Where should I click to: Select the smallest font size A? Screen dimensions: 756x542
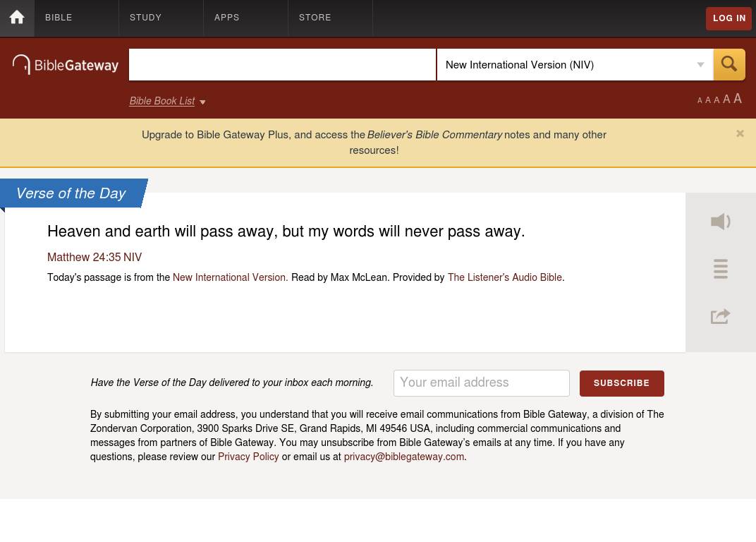pos(700,101)
